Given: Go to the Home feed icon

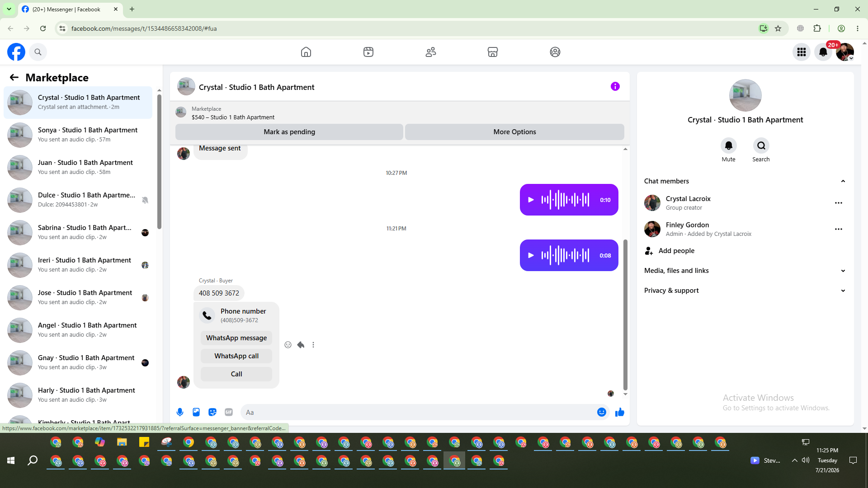Looking at the screenshot, I should click(306, 52).
